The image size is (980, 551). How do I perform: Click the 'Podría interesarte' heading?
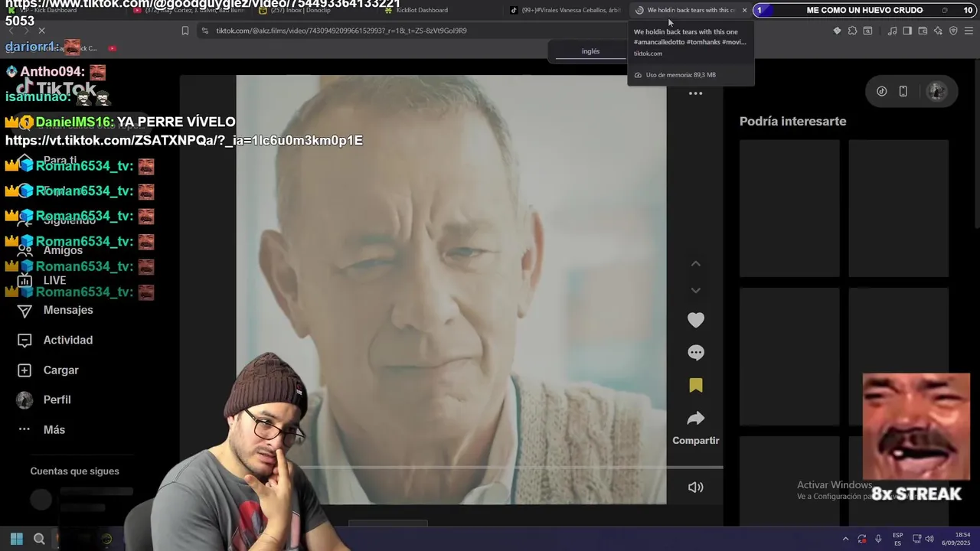792,121
